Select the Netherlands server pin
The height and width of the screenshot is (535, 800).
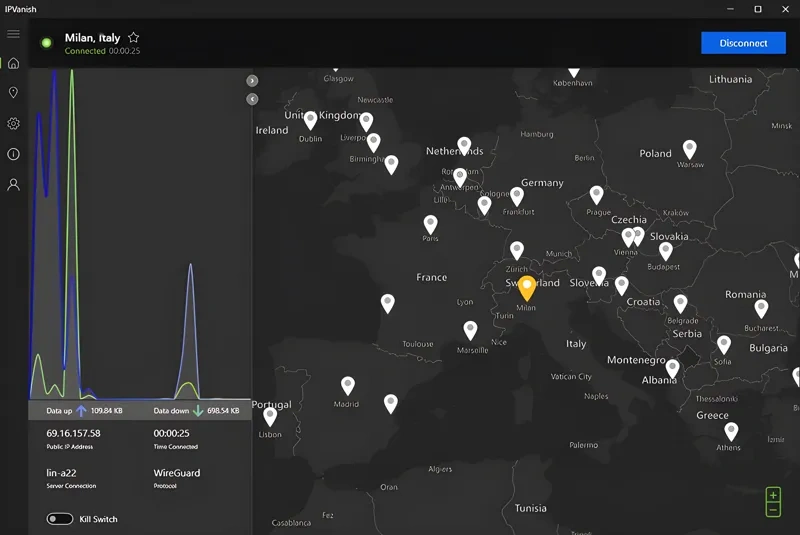coord(464,146)
